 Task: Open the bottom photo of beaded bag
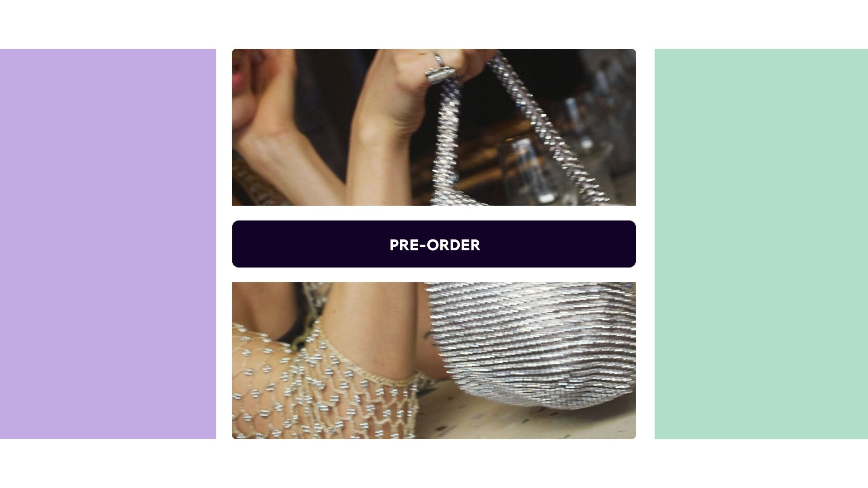click(434, 361)
